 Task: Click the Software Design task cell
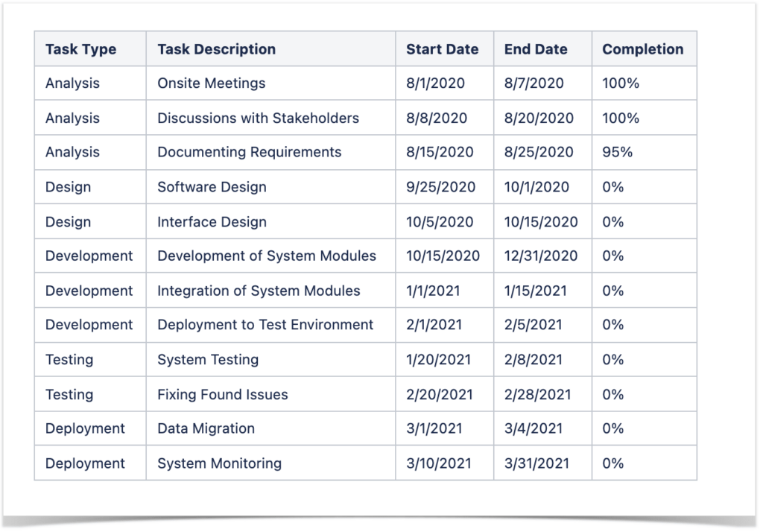[x=210, y=187]
